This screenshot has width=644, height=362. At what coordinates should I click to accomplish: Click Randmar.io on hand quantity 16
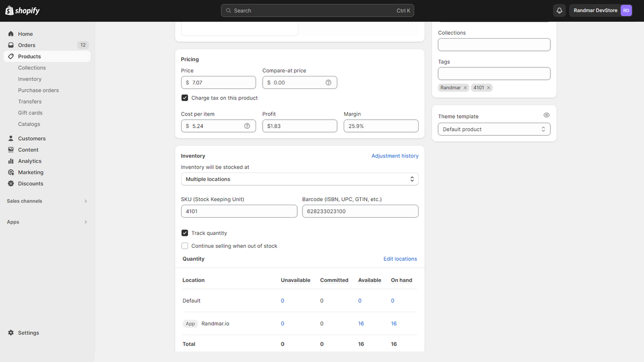[x=394, y=324]
